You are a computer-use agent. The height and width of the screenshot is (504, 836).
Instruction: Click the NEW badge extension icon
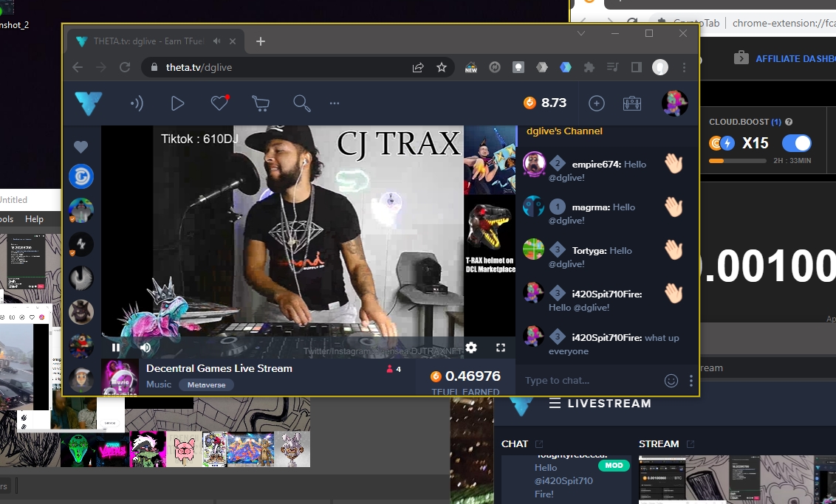471,67
